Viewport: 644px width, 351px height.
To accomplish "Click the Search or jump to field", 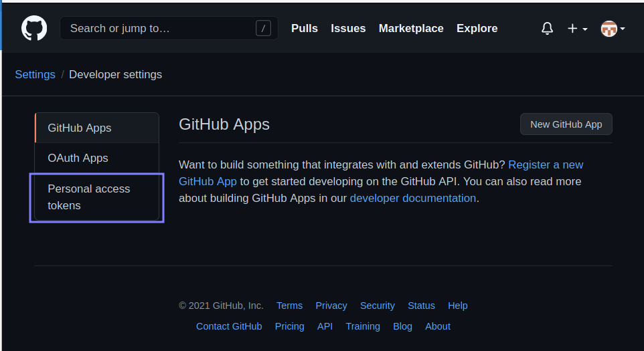I will [161, 29].
